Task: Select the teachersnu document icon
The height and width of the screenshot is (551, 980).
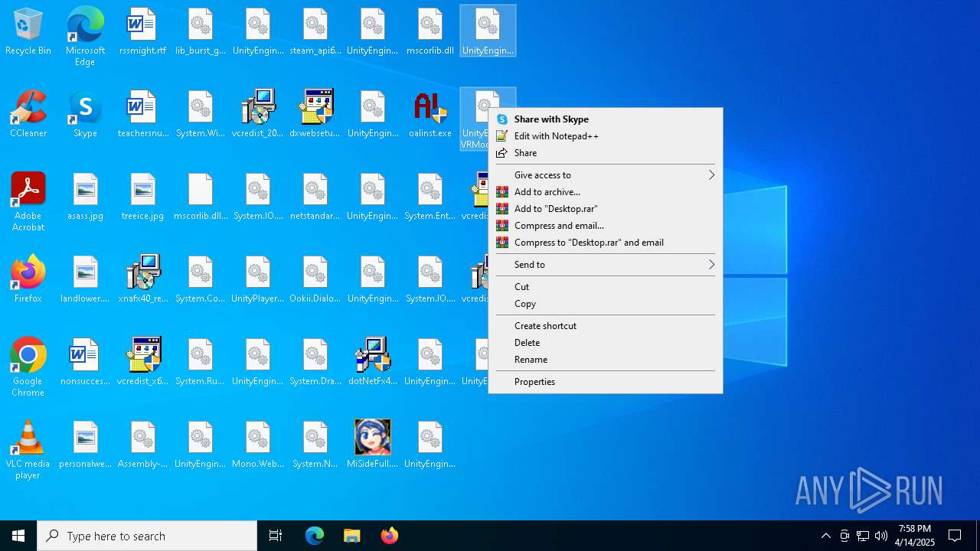Action: 142,114
